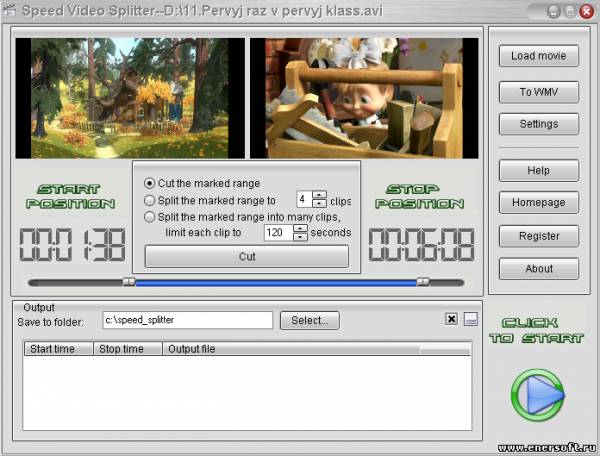This screenshot has height=456, width=600.
Task: Click the Stop time column header
Action: (128, 349)
